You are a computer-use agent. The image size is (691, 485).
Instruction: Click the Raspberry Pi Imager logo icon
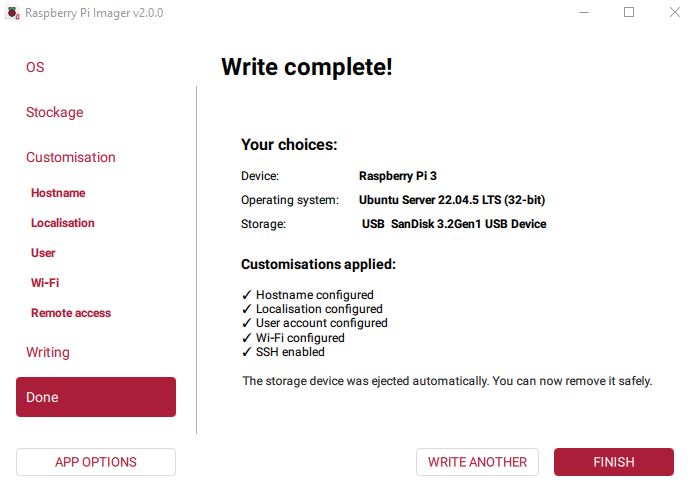12,13
